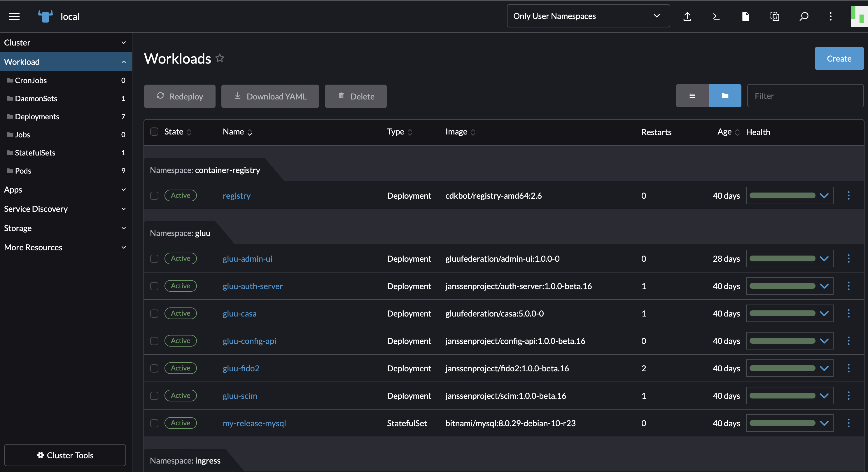This screenshot has width=868, height=472.
Task: Copy KubeConfig to clipboard icon
Action: point(775,16)
